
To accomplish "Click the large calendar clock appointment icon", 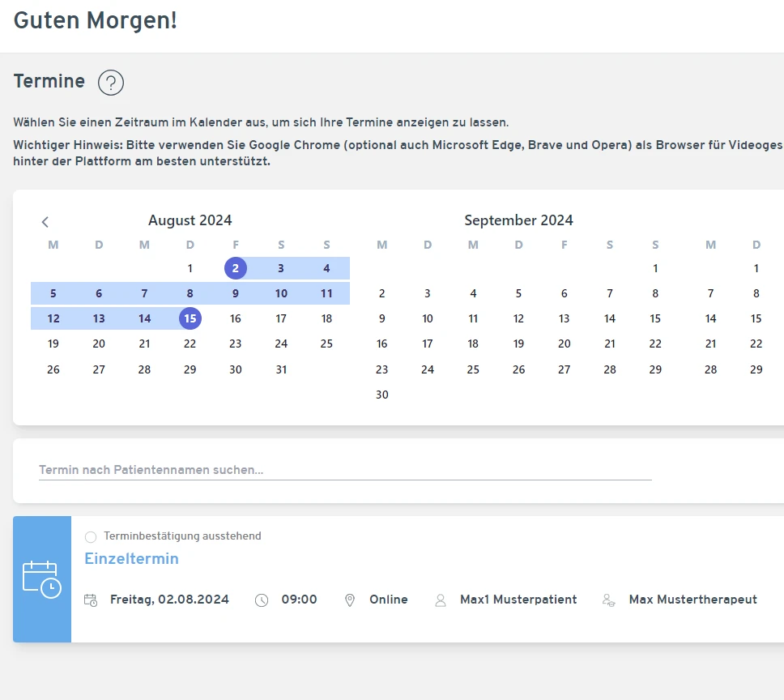I will [42, 579].
